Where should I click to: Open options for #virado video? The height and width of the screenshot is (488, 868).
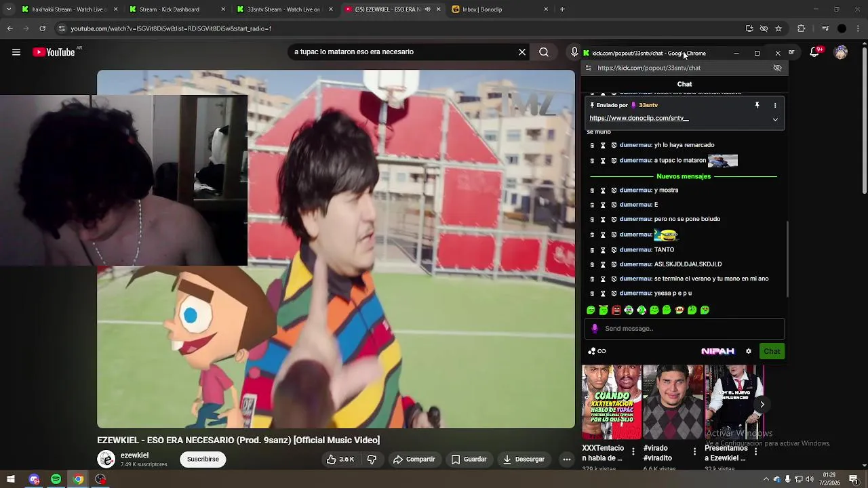point(694,451)
